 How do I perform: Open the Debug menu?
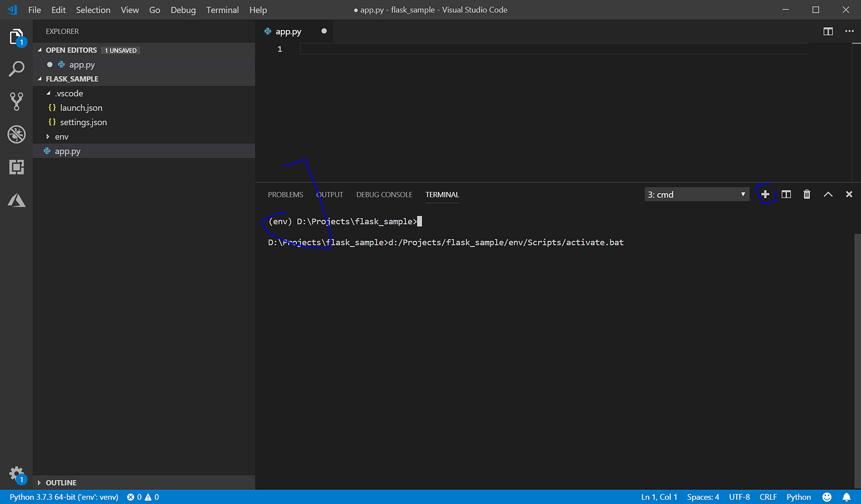coord(183,10)
